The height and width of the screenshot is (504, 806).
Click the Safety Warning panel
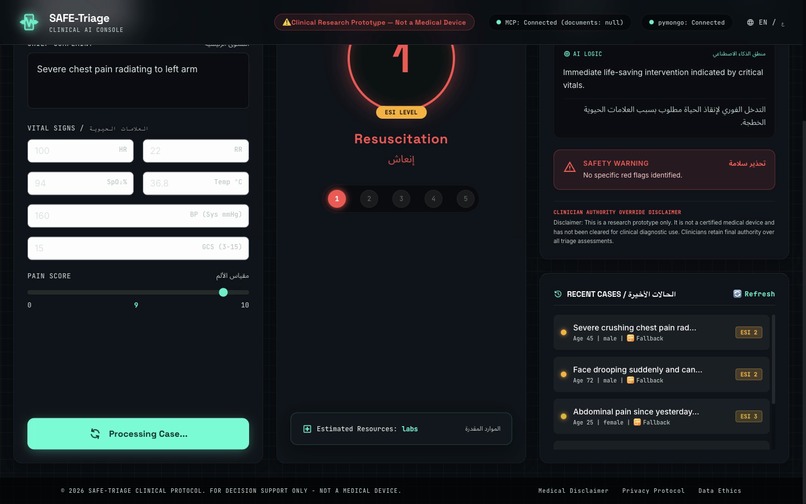pos(664,170)
